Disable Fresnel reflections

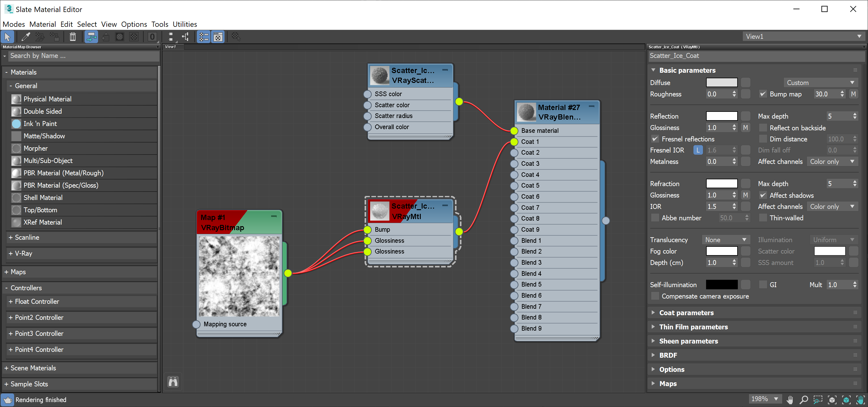pos(655,139)
